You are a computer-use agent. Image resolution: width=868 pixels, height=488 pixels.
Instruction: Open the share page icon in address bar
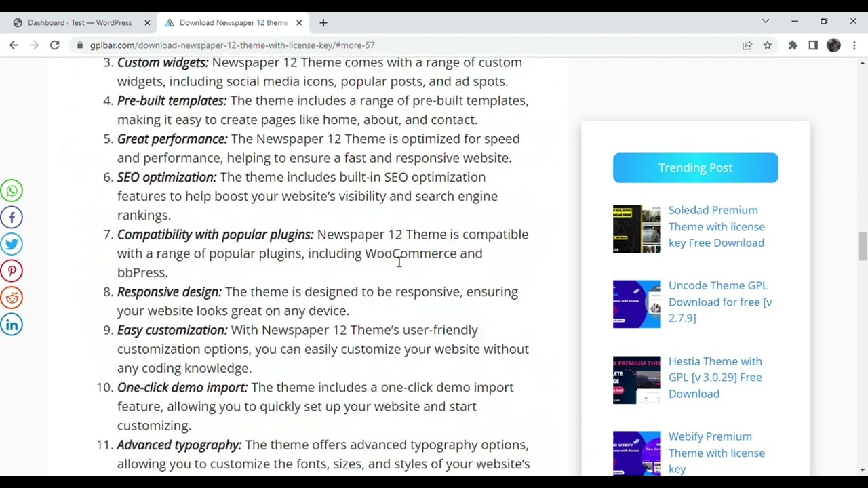click(747, 45)
